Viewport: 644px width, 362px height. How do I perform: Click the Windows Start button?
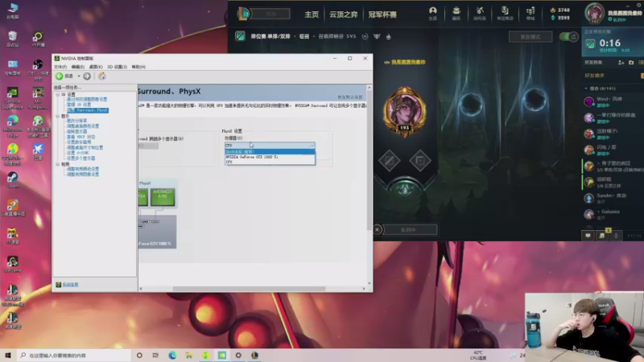coord(7,355)
